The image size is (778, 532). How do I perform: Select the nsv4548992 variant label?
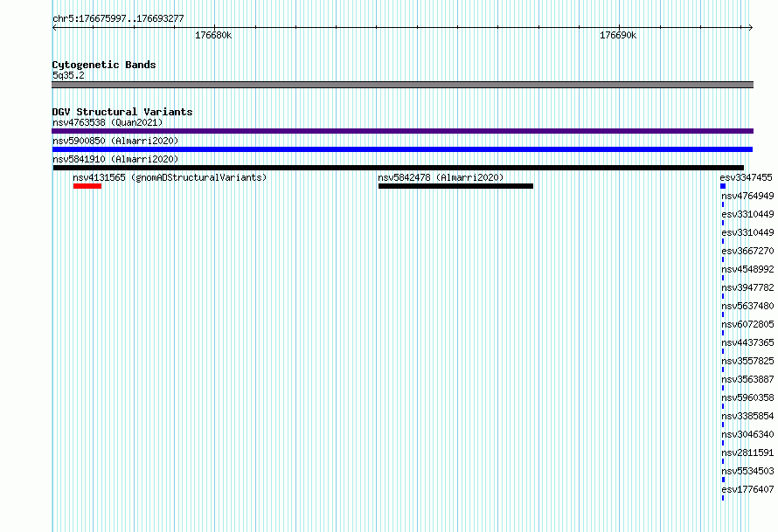click(x=747, y=269)
